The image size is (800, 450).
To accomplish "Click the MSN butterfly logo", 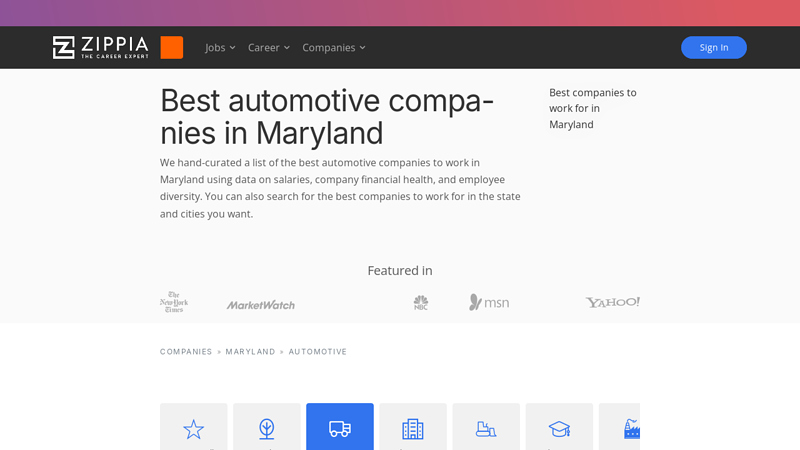I will click(x=489, y=303).
